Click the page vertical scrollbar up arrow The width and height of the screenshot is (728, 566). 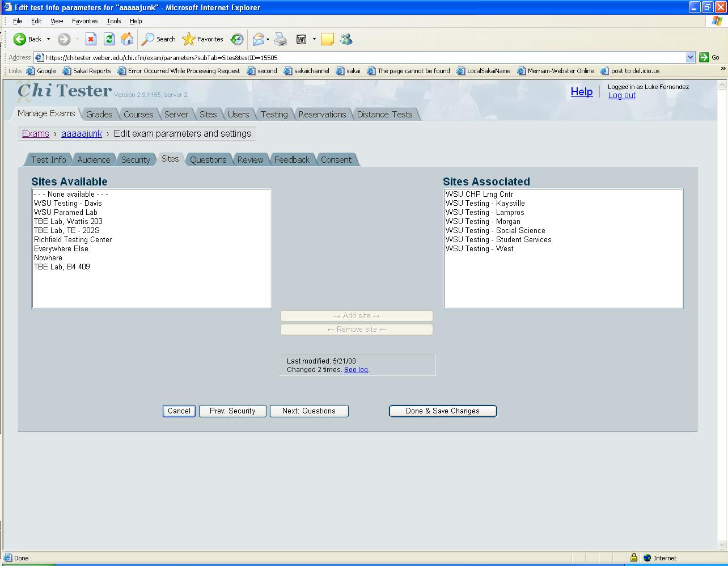pos(722,85)
